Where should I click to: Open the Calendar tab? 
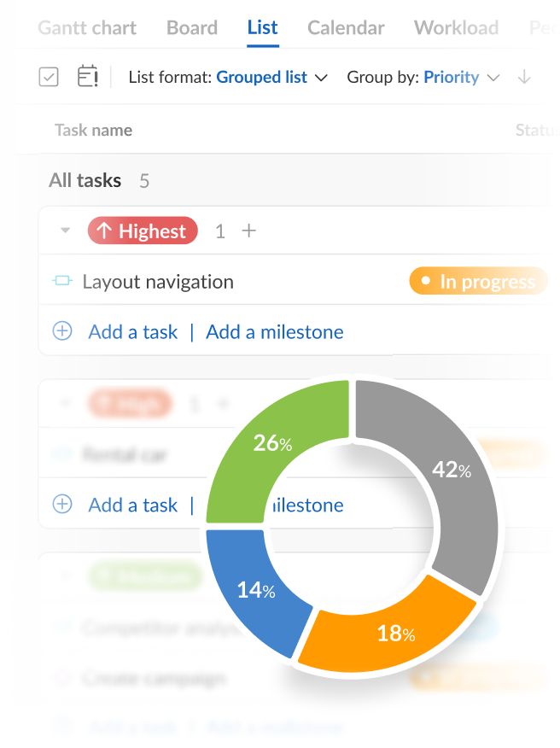346,27
